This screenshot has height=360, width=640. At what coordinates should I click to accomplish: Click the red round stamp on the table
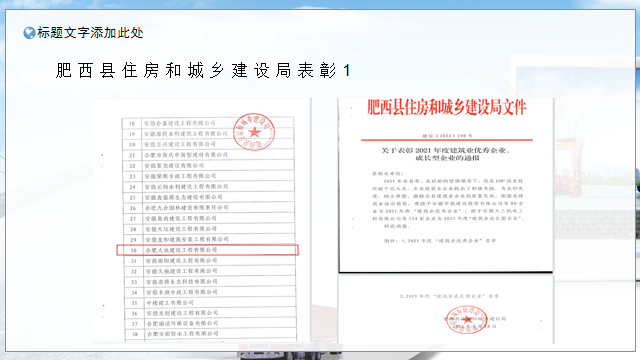click(x=253, y=131)
